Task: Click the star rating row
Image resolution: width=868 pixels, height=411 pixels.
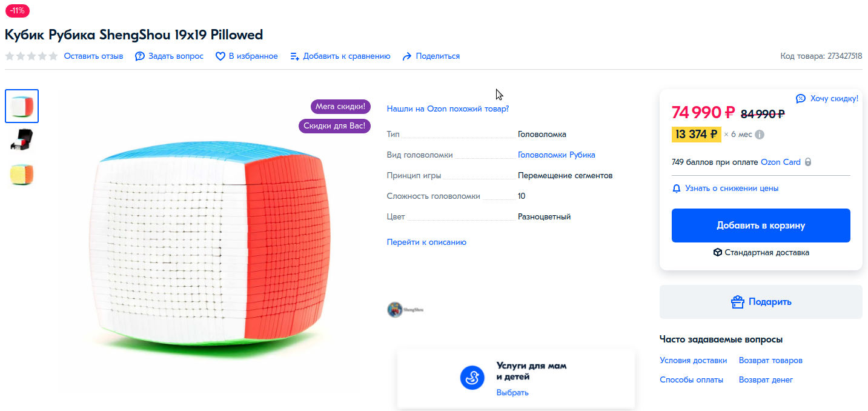Action: [31, 56]
